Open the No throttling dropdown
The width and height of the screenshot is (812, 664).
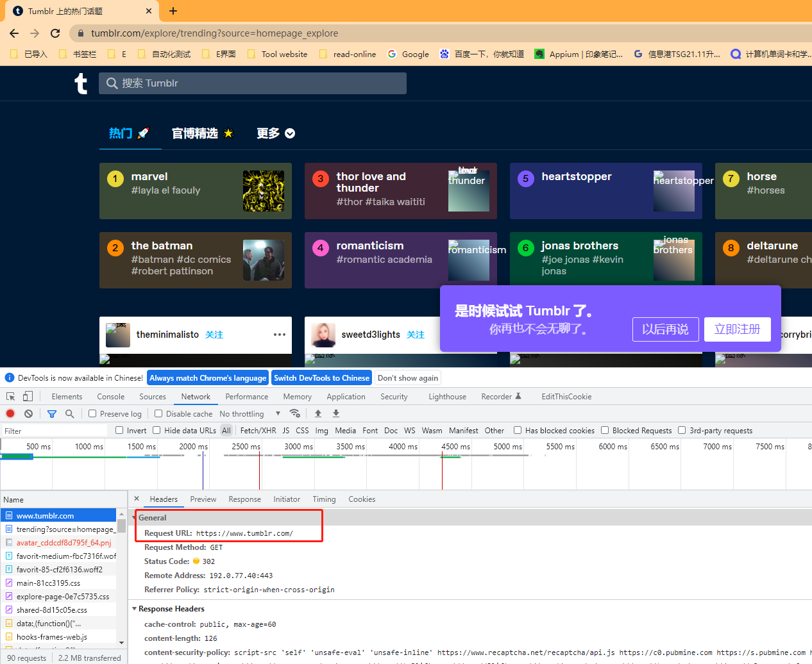coord(250,414)
